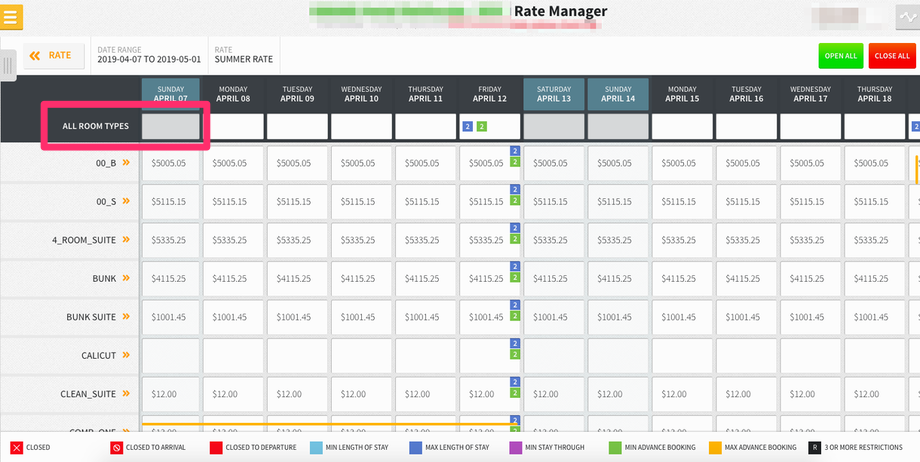Screen dimensions: 920x462
Task: Click green advance-booking badge in All Room Types April 12
Action: tap(481, 126)
